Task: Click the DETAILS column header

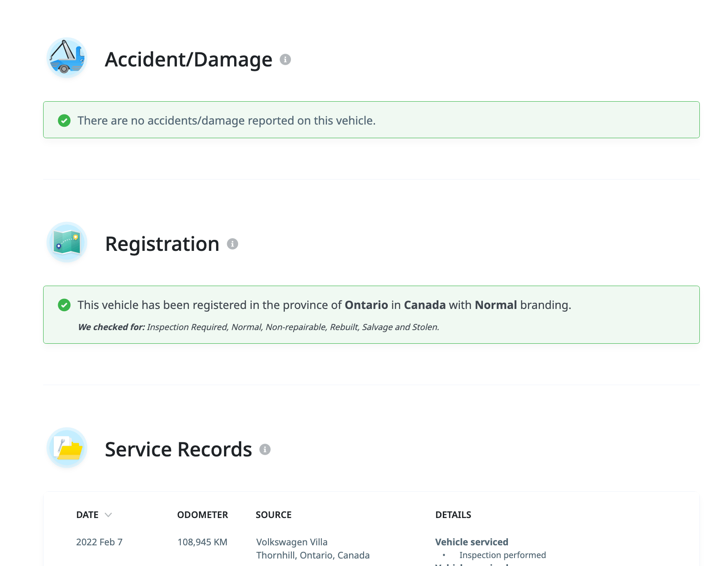Action: (x=453, y=515)
